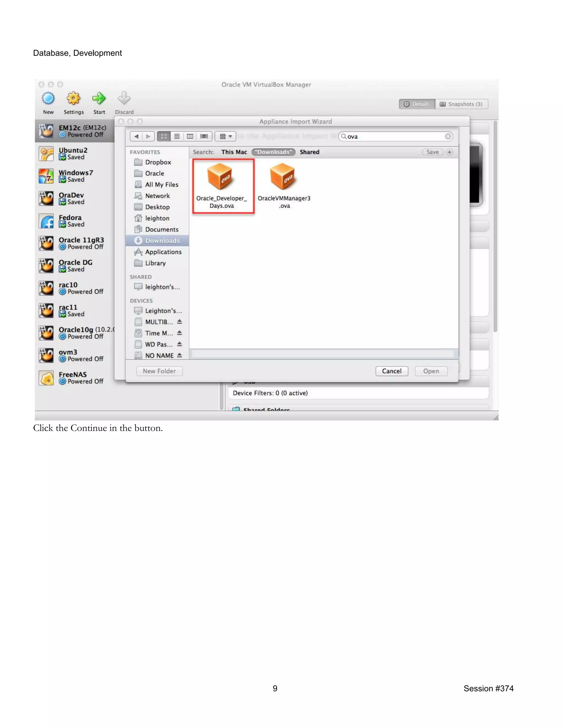Set search scope to This Mac
The width and height of the screenshot is (563, 728).
[x=234, y=152]
